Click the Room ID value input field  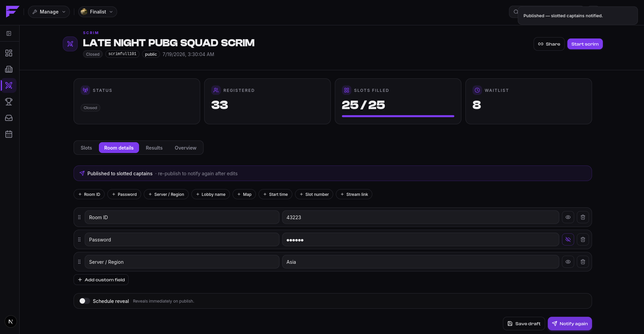[421, 217]
